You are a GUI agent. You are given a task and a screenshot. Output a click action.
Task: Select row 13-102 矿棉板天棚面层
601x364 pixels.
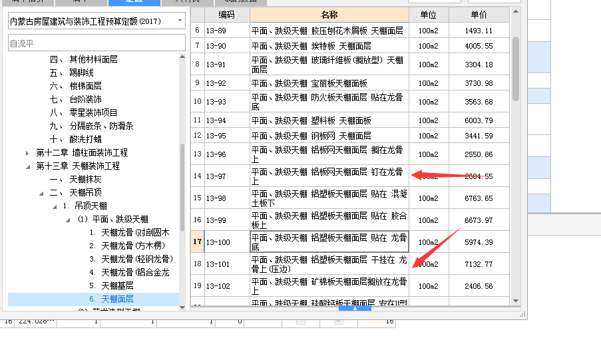click(x=350, y=286)
